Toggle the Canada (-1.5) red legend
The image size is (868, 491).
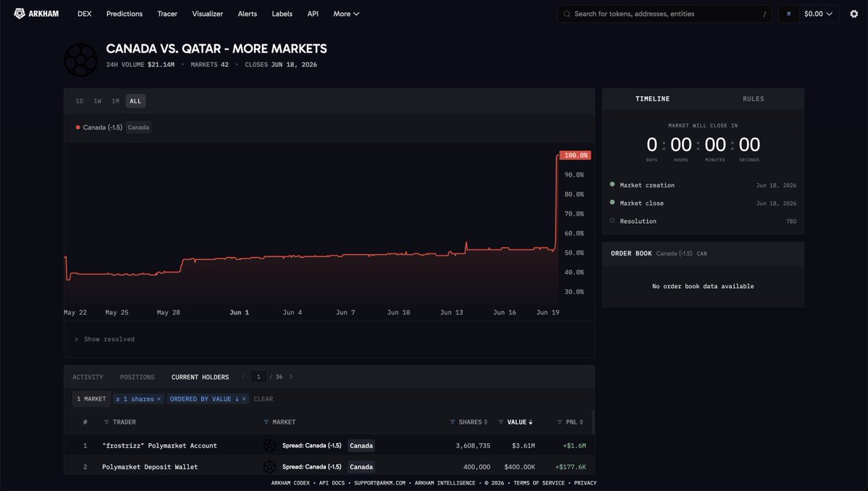pos(99,127)
